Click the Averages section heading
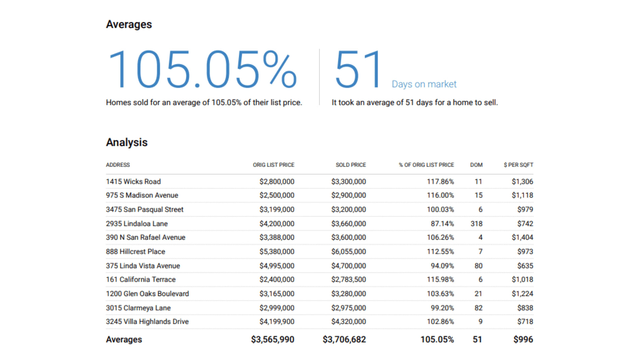The height and width of the screenshot is (362, 644). click(129, 24)
